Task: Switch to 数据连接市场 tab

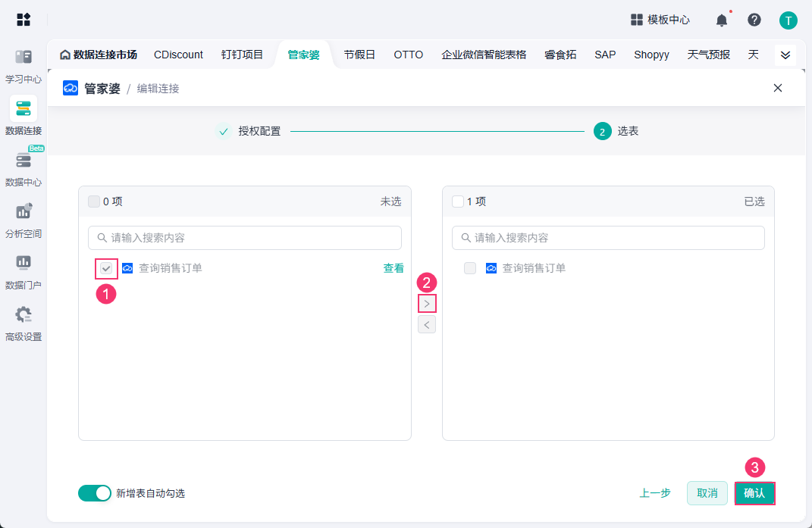Action: [99, 55]
